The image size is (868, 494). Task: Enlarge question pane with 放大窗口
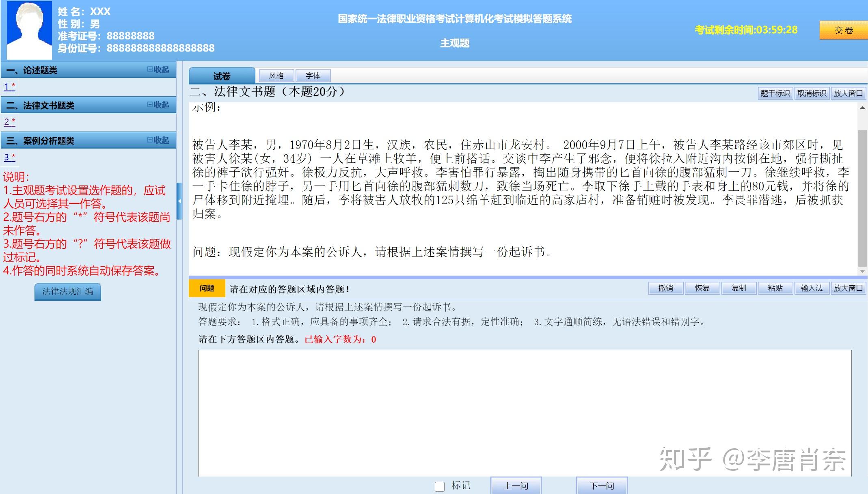click(x=848, y=93)
